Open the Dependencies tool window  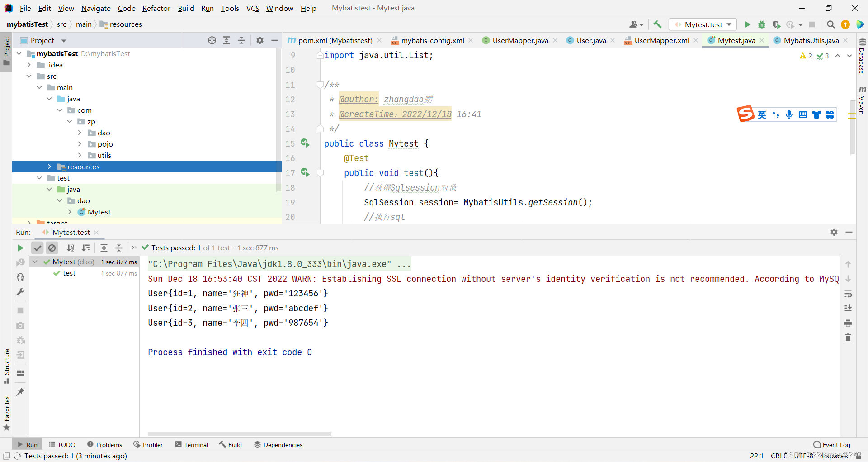pyautogui.click(x=278, y=445)
